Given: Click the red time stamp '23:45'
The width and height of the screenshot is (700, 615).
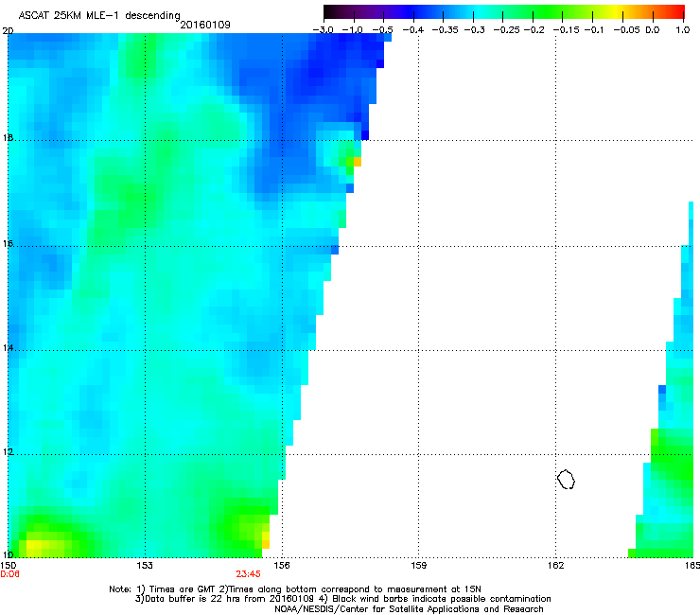Looking at the screenshot, I should [x=248, y=574].
